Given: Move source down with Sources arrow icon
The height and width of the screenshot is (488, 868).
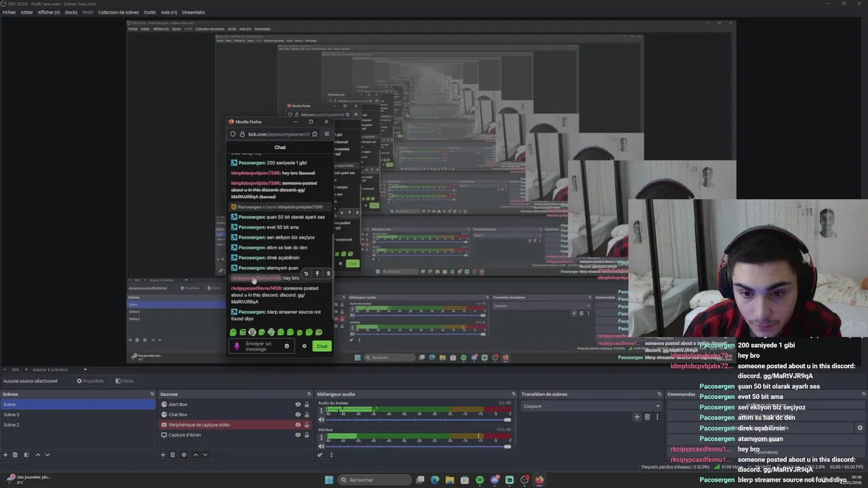Looking at the screenshot, I should click(x=205, y=455).
